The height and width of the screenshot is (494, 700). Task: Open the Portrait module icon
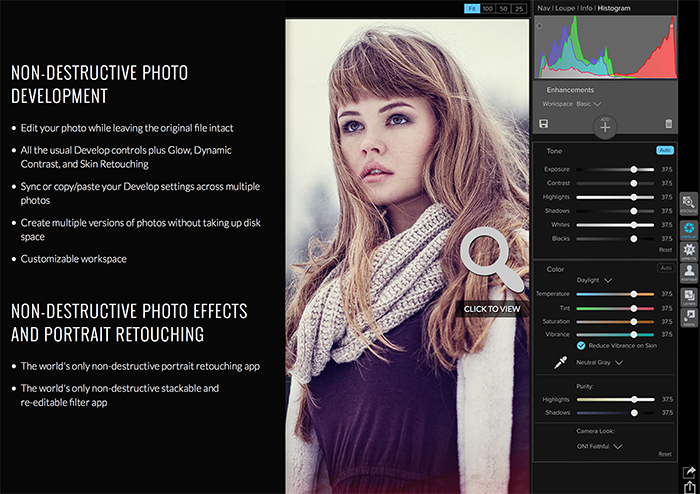690,273
